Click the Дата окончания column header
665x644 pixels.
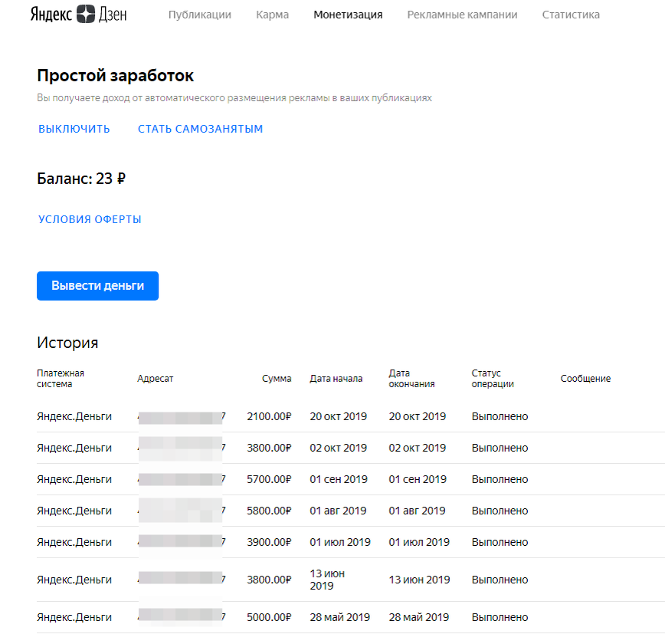tap(412, 378)
